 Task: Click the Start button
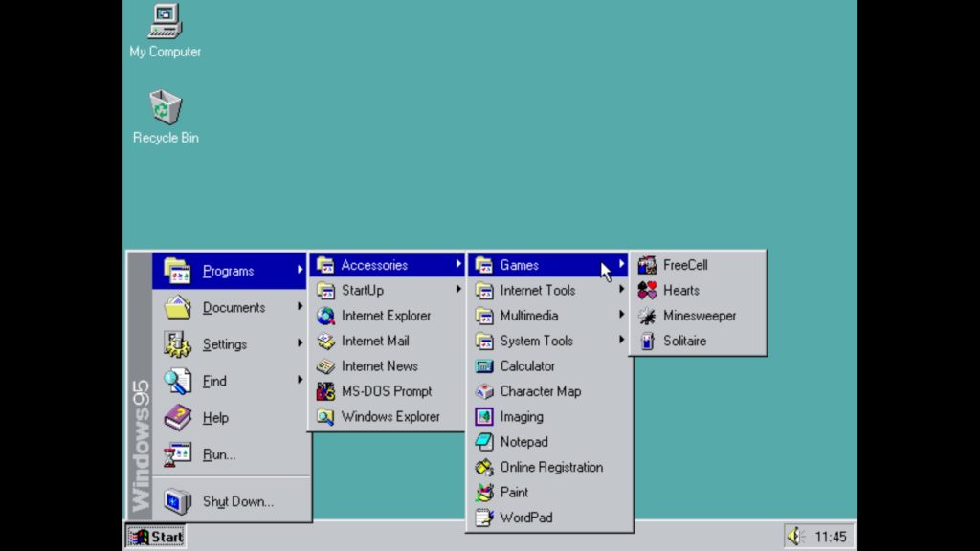[x=154, y=537]
